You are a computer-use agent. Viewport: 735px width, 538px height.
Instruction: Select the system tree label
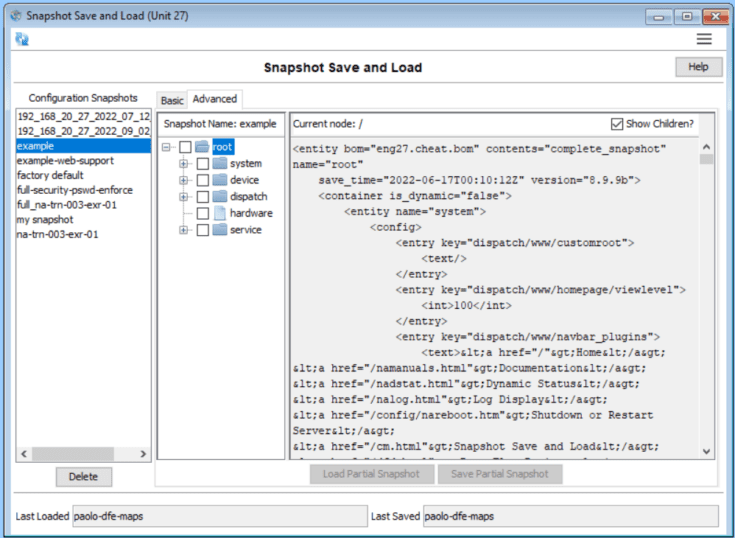tap(246, 164)
